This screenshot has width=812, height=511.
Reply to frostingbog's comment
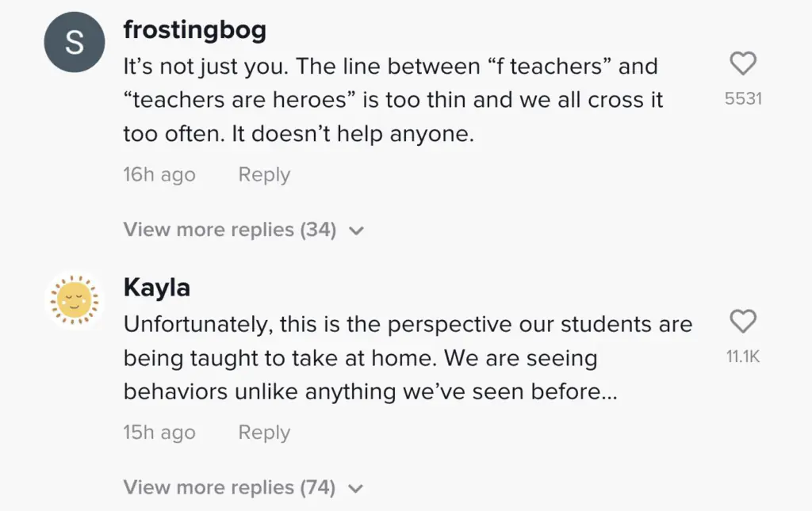264,175
